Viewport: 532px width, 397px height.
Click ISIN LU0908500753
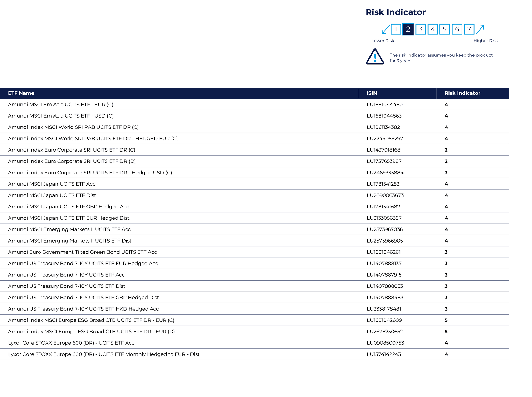385,343
